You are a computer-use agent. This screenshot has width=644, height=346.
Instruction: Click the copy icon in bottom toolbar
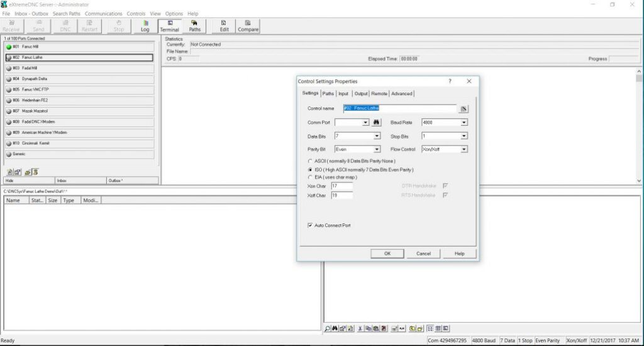click(x=369, y=329)
